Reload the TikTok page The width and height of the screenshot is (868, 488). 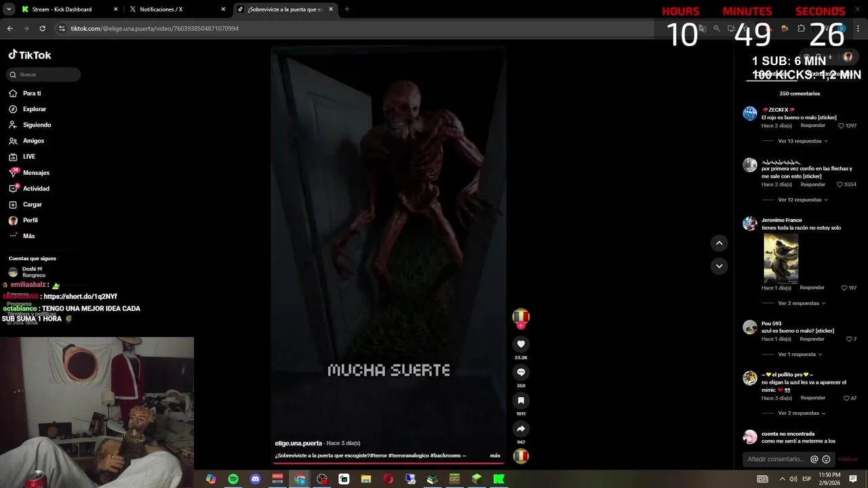43,28
